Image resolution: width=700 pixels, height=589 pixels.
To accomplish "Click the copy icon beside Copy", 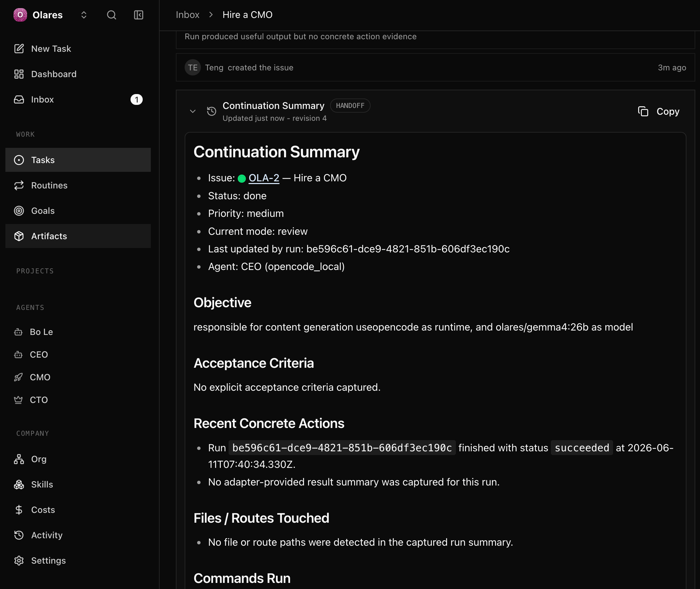I will tap(643, 111).
